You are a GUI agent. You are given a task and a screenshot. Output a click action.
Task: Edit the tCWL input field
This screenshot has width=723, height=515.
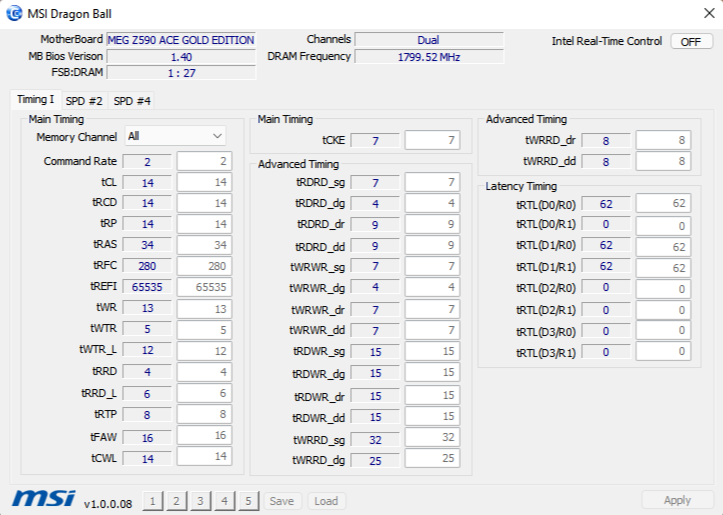(204, 456)
